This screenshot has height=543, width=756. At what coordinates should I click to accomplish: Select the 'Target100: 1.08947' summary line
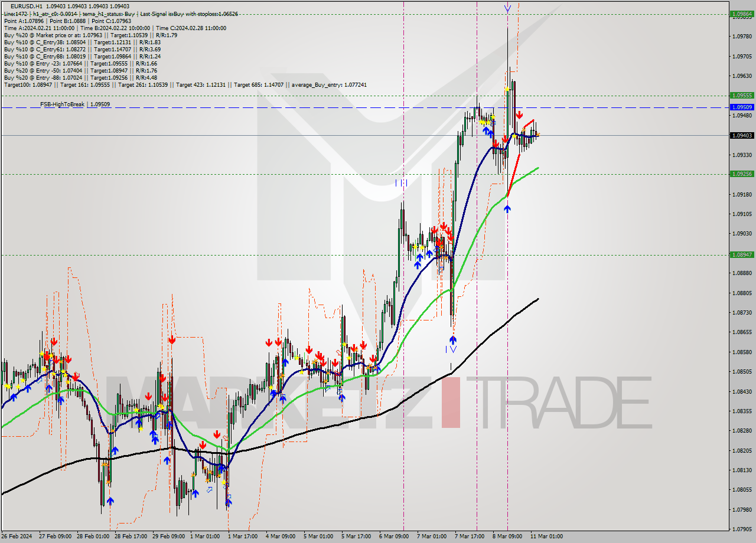[185, 85]
